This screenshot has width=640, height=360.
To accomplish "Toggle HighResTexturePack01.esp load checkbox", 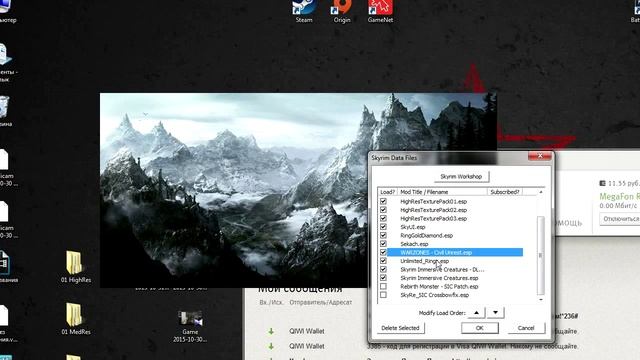I will 383,201.
